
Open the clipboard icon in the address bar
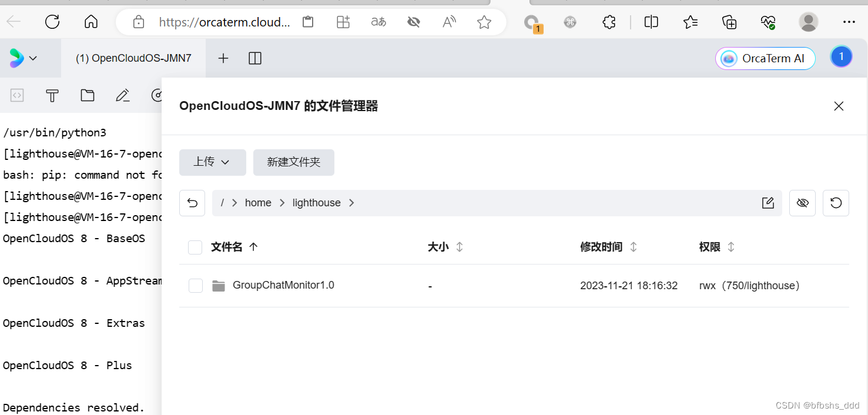tap(308, 22)
